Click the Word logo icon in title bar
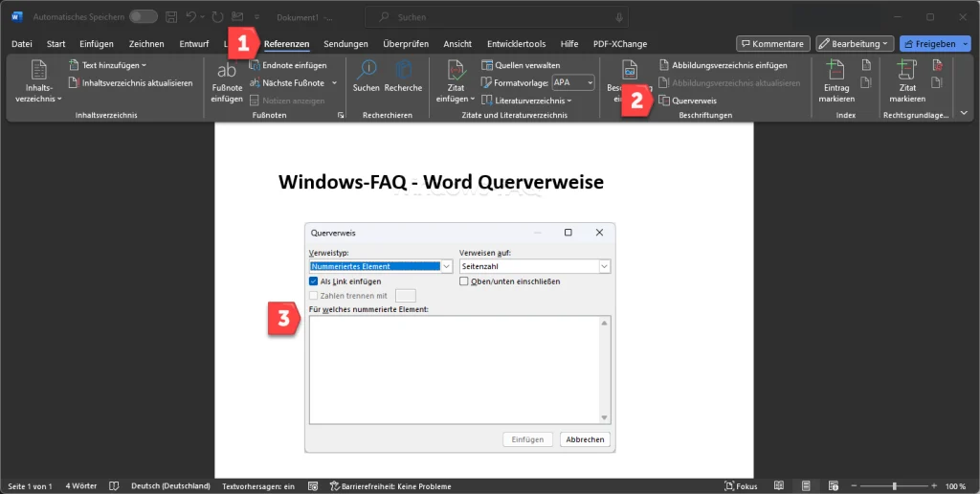Viewport: 980px width, 494px height. pos(17,17)
